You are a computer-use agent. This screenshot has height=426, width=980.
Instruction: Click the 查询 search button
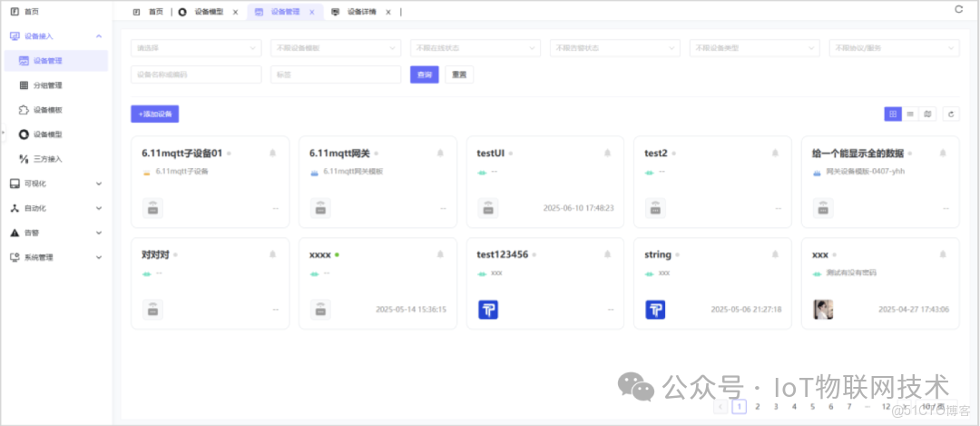(425, 74)
